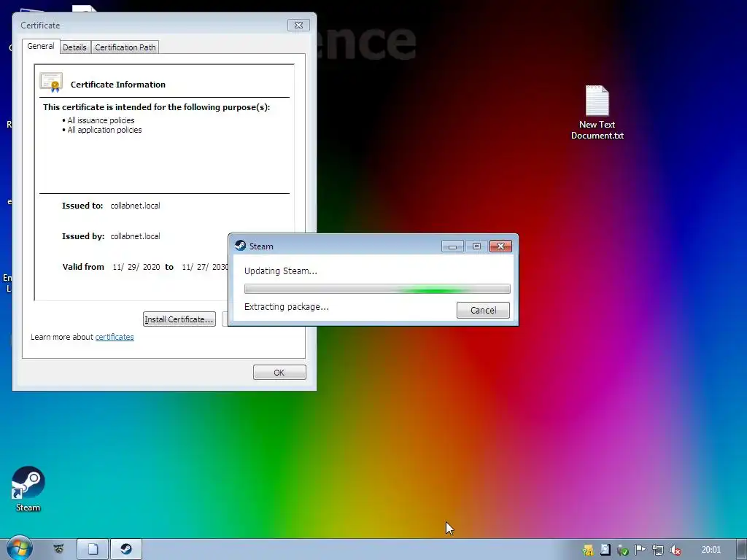Open the Steam desktop shortcut

click(28, 489)
